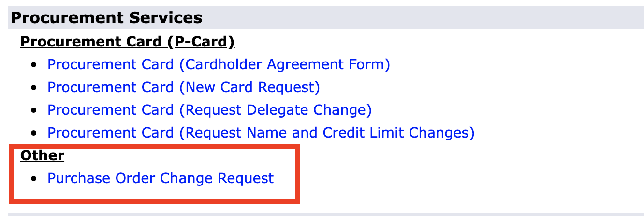Click the underlined Other subheading
This screenshot has width=644, height=216.
[42, 155]
